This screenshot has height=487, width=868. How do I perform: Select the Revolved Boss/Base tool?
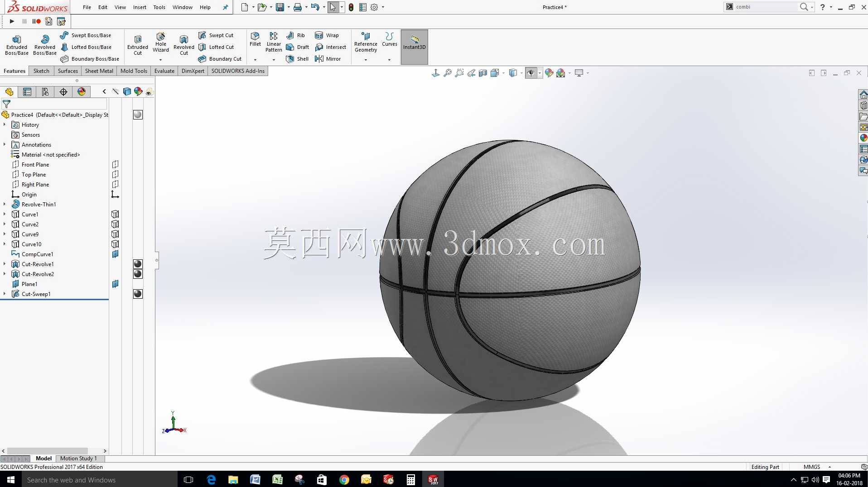click(45, 44)
